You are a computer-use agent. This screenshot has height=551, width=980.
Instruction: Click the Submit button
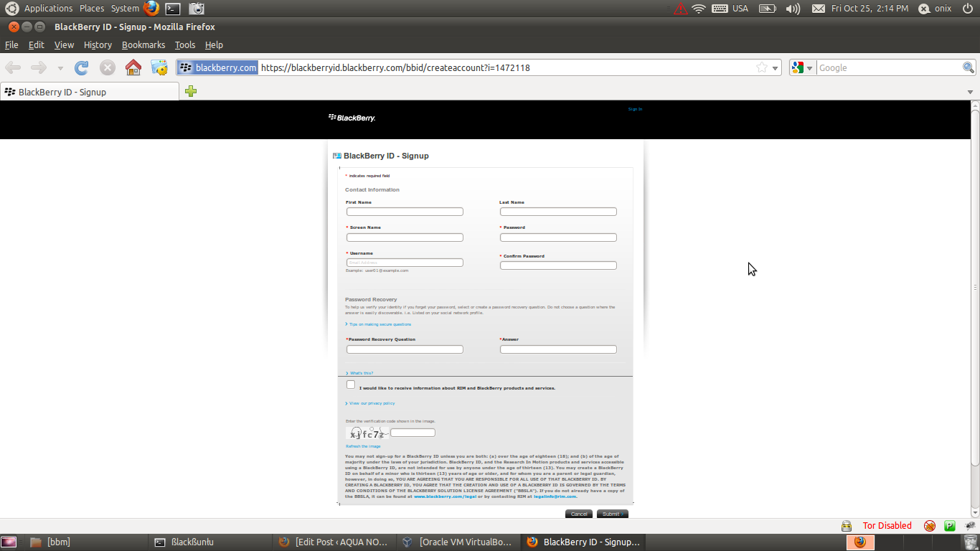tap(612, 514)
